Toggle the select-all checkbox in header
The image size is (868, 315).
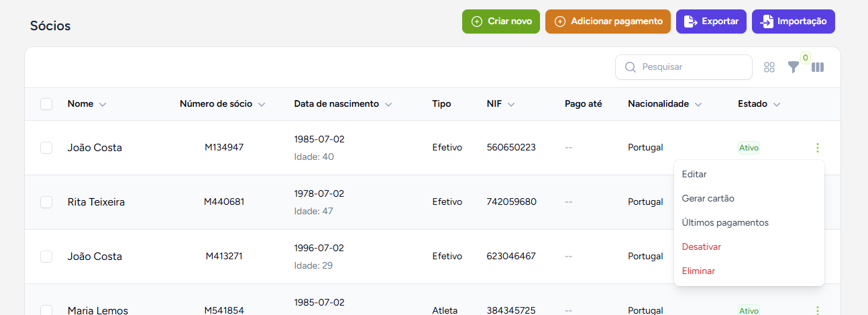tap(46, 104)
